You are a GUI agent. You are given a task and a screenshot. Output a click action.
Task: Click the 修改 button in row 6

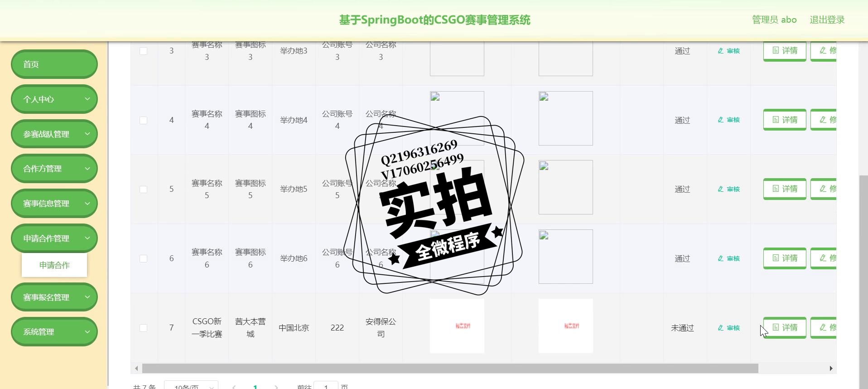(x=824, y=258)
